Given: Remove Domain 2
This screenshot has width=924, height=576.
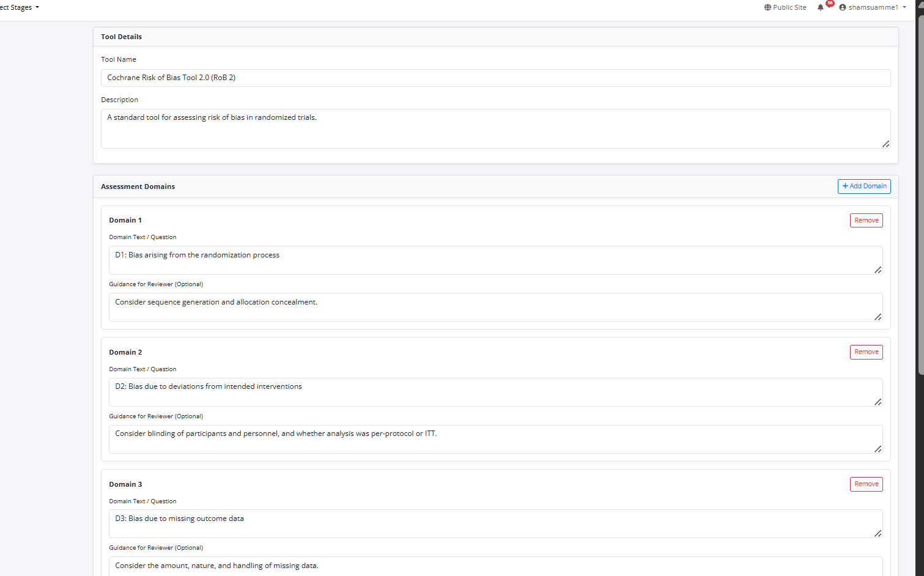Looking at the screenshot, I should click(x=866, y=352).
